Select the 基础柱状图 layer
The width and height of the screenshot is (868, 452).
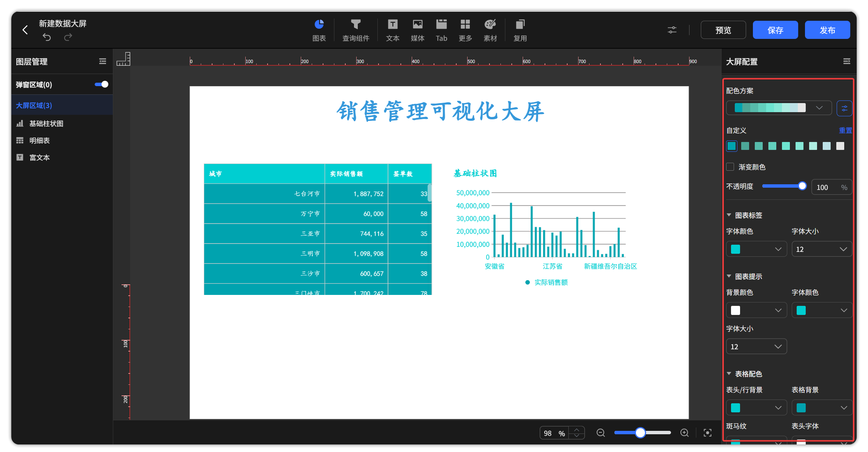[62, 123]
